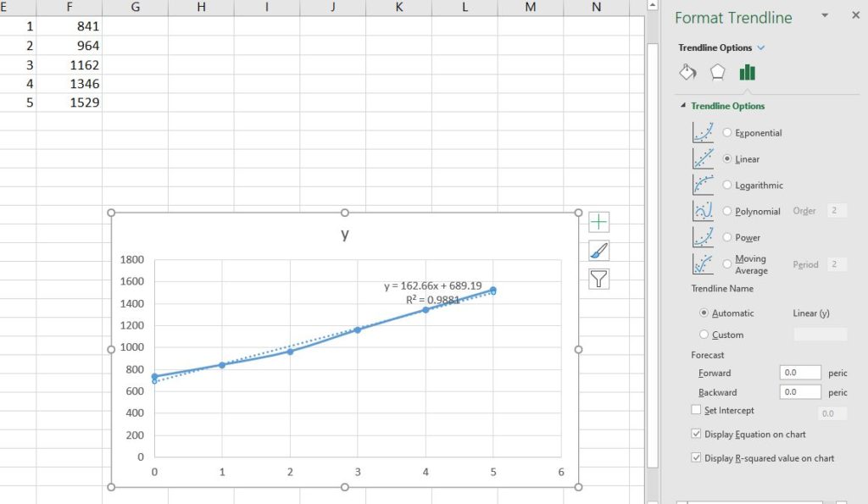This screenshot has width=868, height=504.
Task: Click the Logarithmic trendline preview icon
Action: 701,184
